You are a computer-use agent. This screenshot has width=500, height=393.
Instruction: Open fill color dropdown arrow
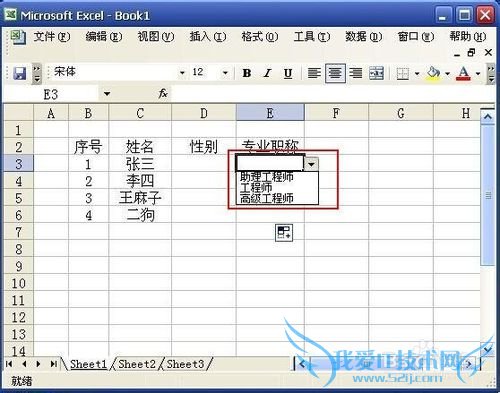click(447, 73)
